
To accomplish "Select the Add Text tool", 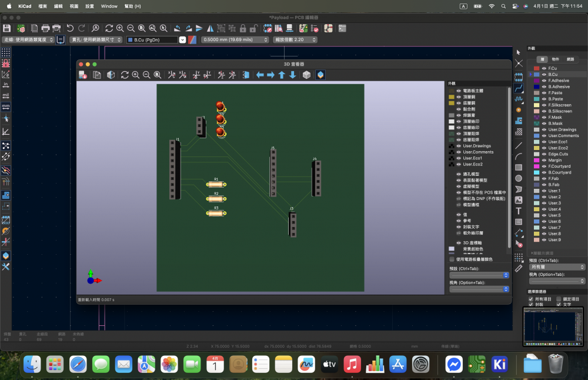I will click(x=519, y=211).
